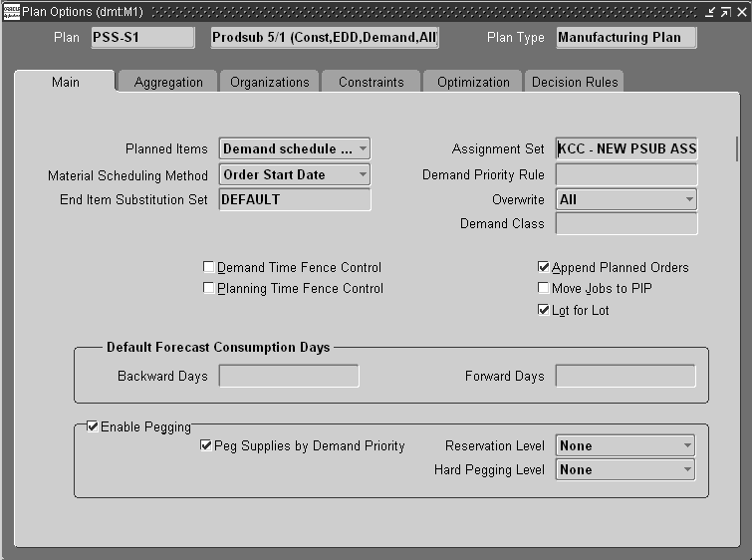Enable Planning Time Fence Control
The image size is (752, 560).
208,288
